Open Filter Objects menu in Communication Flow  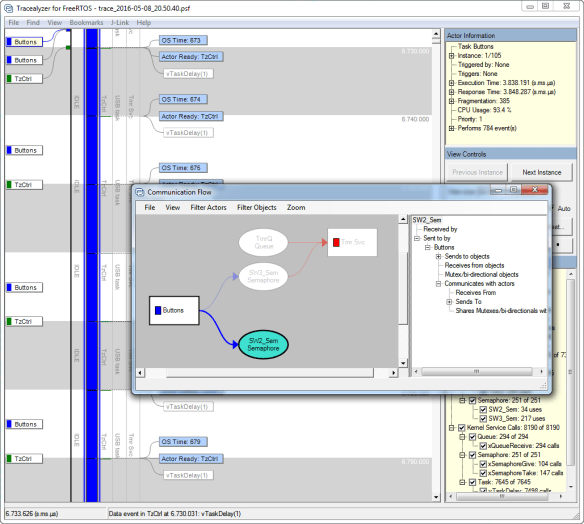(x=257, y=207)
